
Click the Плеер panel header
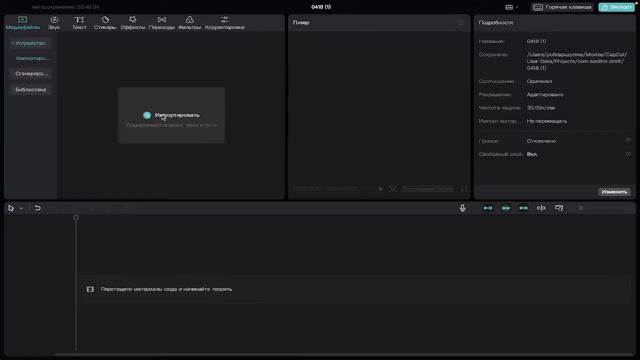tap(301, 23)
